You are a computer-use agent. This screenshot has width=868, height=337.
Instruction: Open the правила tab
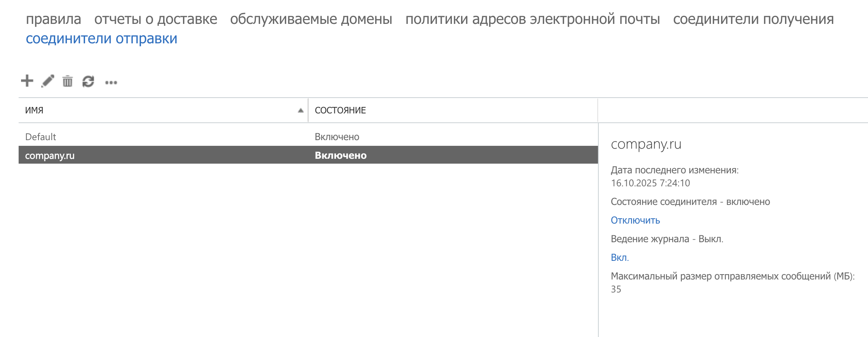[x=53, y=19]
